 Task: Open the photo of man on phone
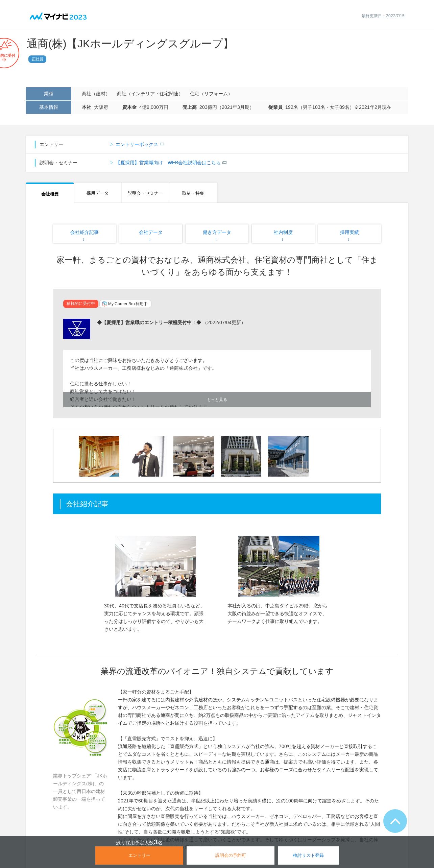coord(146,456)
